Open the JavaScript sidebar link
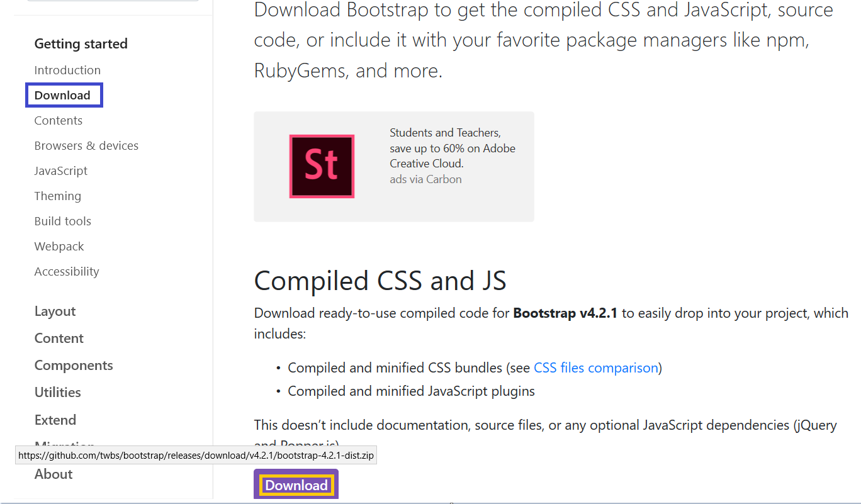 point(61,171)
